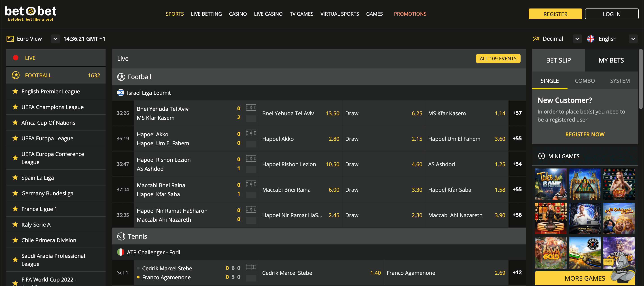Click the Euro View currency icon

pyautogui.click(x=10, y=38)
